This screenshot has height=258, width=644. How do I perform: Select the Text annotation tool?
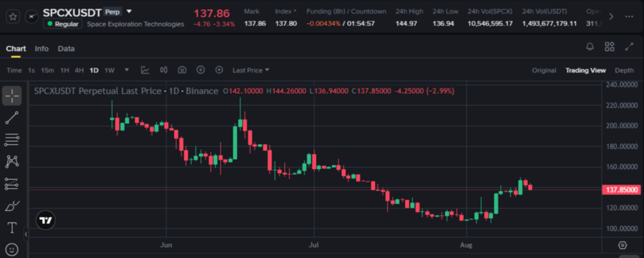pos(12,228)
